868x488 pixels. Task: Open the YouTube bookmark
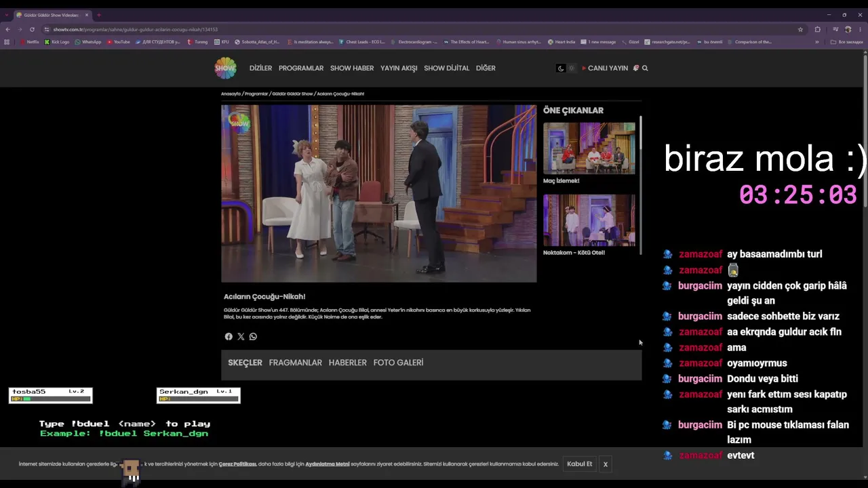pyautogui.click(x=119, y=42)
